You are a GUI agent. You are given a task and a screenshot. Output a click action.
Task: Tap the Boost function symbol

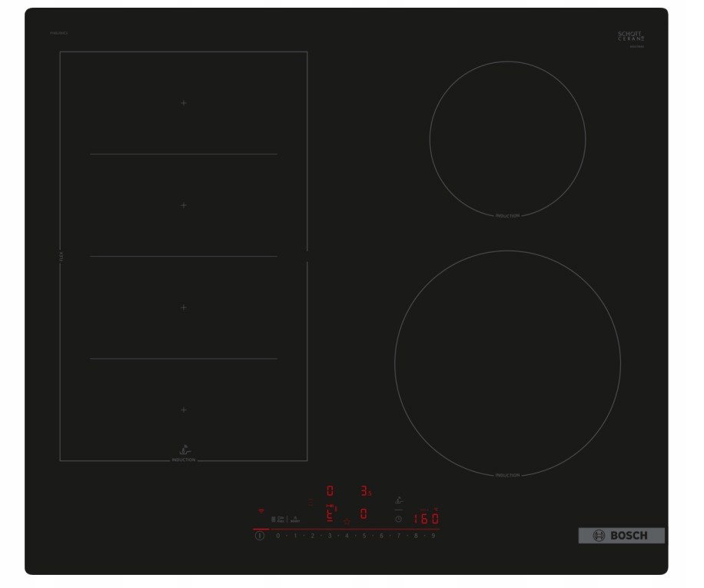[295, 520]
